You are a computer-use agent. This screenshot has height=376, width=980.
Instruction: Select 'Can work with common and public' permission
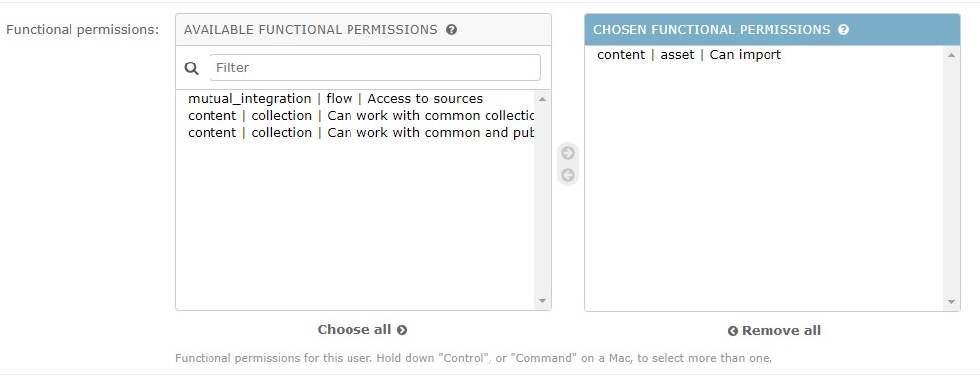pos(360,132)
